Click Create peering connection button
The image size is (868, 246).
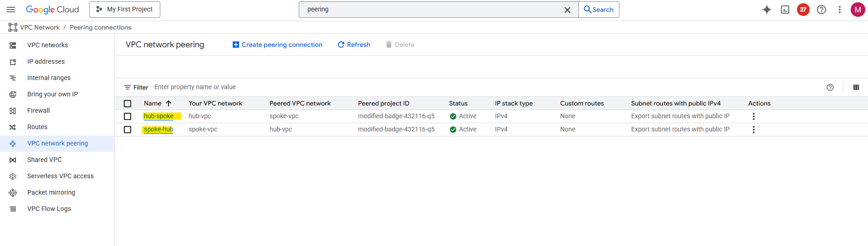pos(277,45)
